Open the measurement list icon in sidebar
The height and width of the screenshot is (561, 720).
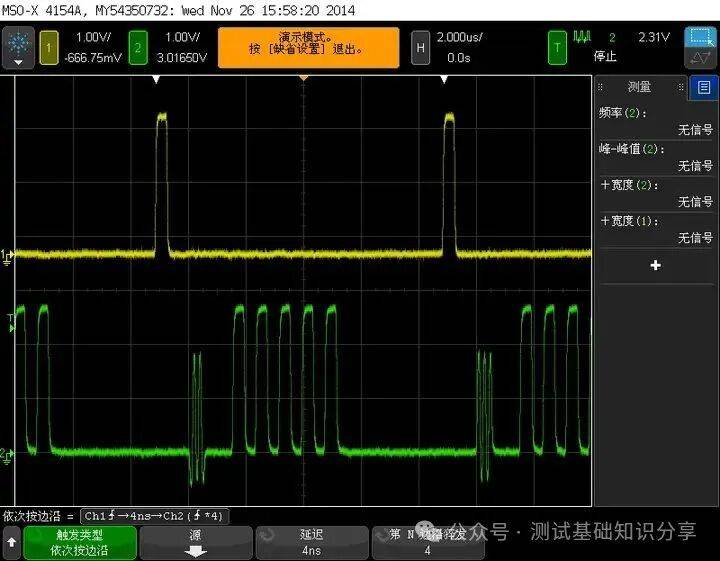(x=704, y=87)
